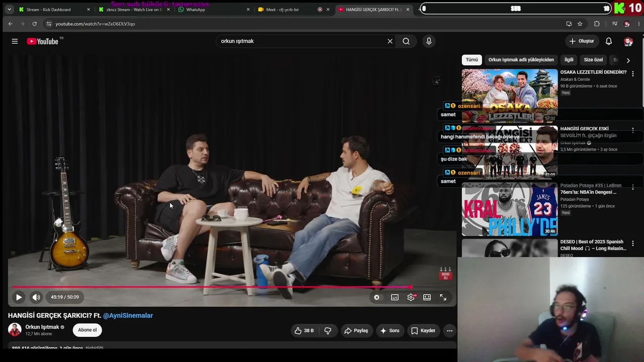Switch the player to theater mode
The width and height of the screenshot is (644, 362).
[x=427, y=297]
